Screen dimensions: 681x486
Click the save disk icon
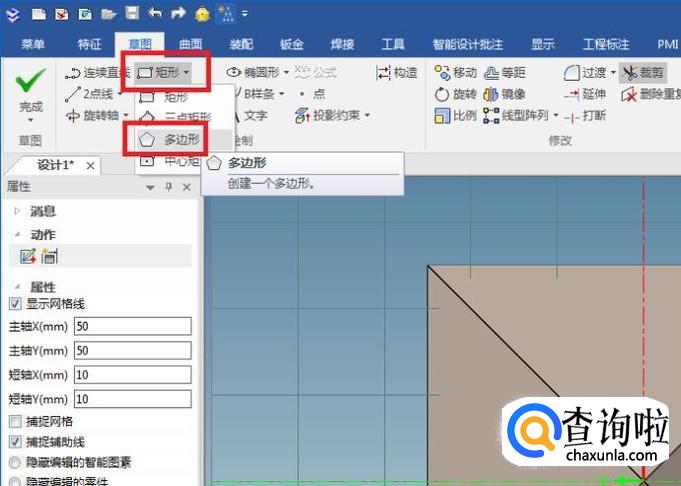coord(132,13)
